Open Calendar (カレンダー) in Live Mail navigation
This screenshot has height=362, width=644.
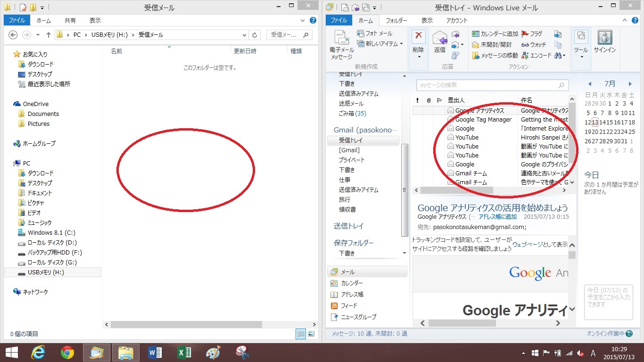(347, 283)
